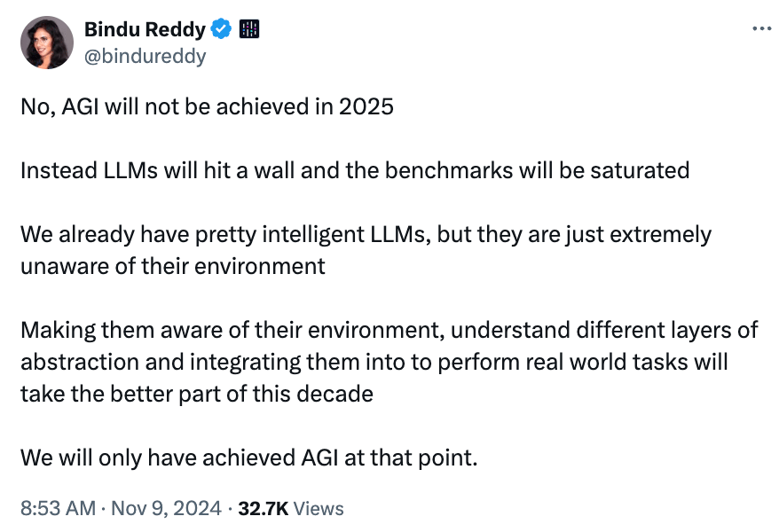The height and width of the screenshot is (532, 779).
Task: Open the Bindu Reddy display name link
Action: [145, 30]
